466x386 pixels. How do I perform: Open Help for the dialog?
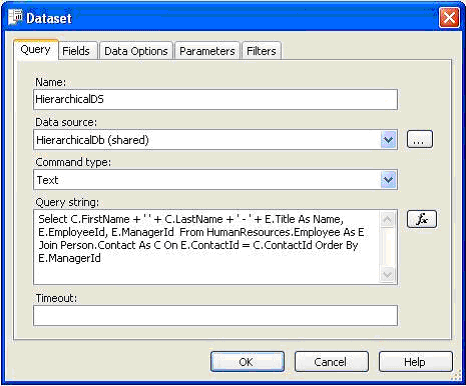415,362
